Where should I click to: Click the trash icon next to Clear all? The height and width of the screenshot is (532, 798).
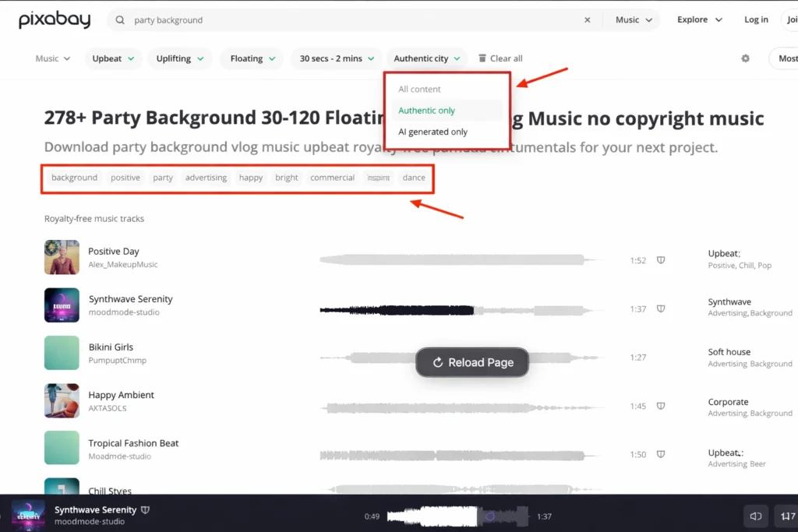click(x=484, y=58)
